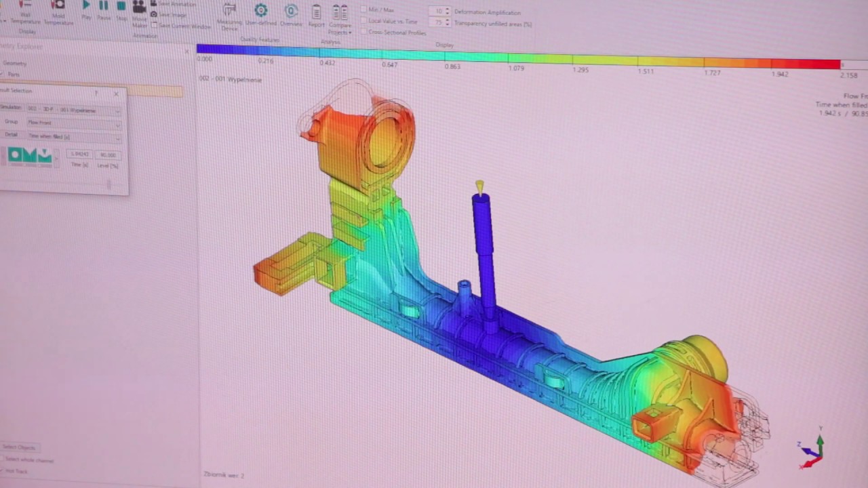Viewport: 868px width, 488px height.
Task: Close the Result Selection dialog
Action: (x=117, y=94)
